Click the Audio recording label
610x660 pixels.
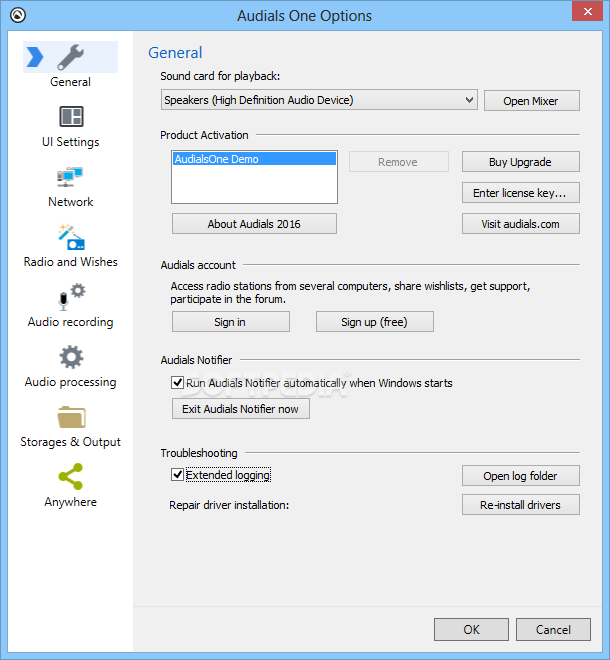[x=71, y=322]
